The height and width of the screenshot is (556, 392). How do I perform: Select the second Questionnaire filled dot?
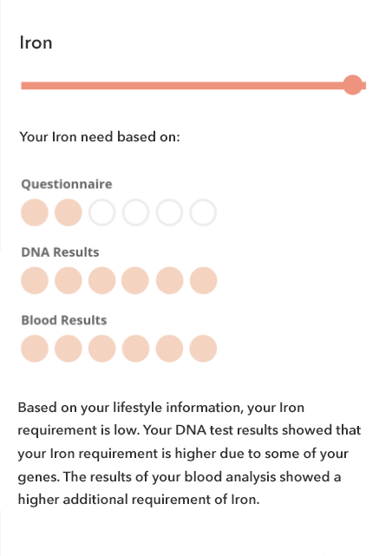coord(69,213)
